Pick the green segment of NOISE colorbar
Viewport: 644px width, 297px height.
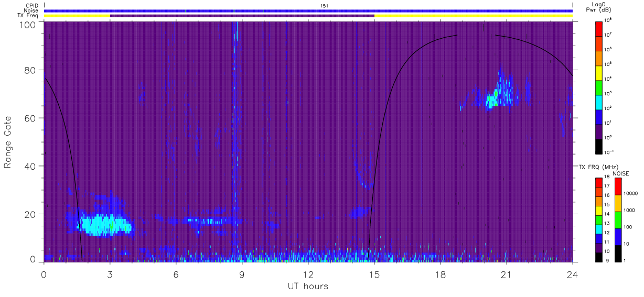[x=618, y=219]
